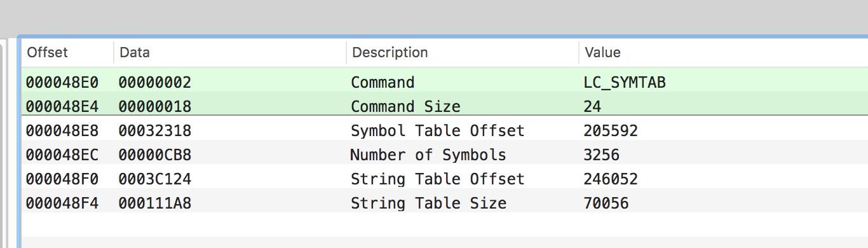Click value cell 205592
The width and height of the screenshot is (868, 248).
(x=610, y=130)
